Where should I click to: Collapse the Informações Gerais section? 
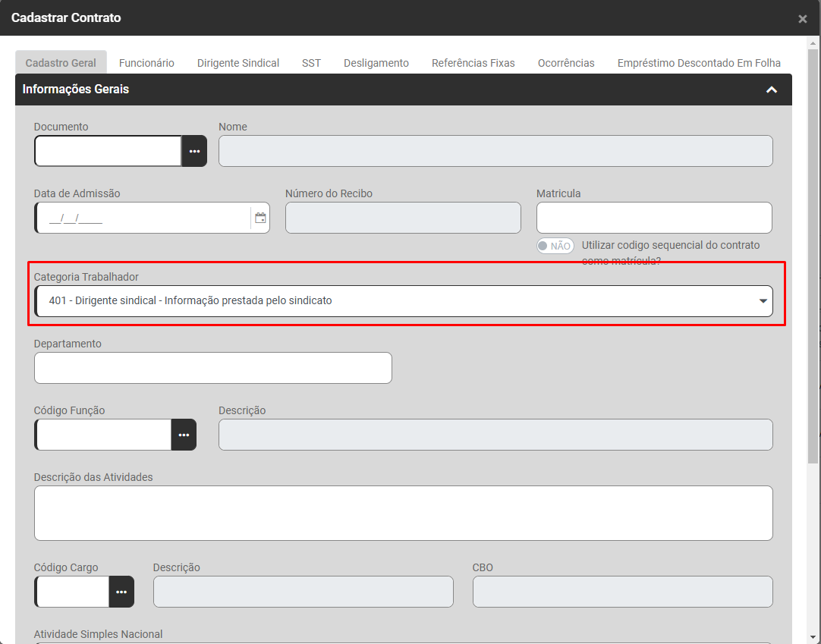click(772, 90)
